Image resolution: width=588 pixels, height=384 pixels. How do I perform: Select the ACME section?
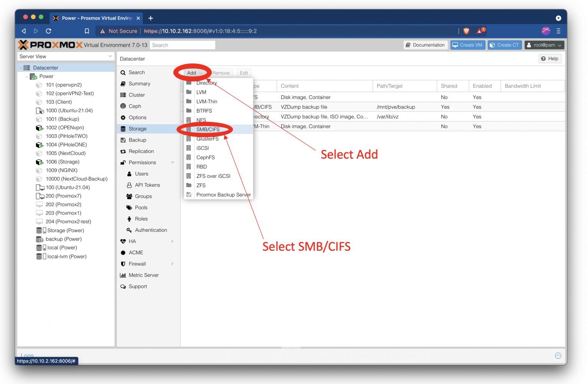(x=136, y=252)
